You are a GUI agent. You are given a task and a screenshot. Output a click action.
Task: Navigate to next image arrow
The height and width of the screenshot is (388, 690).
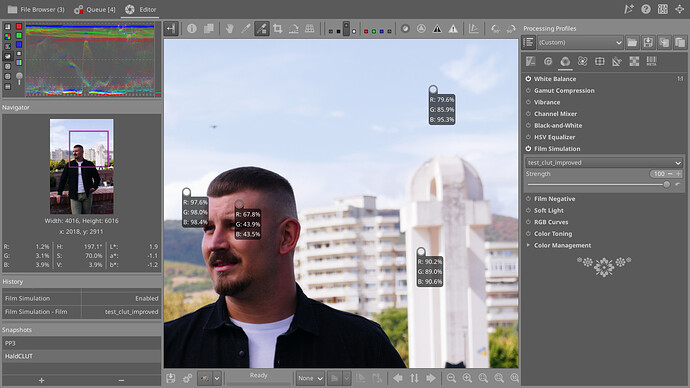click(431, 378)
